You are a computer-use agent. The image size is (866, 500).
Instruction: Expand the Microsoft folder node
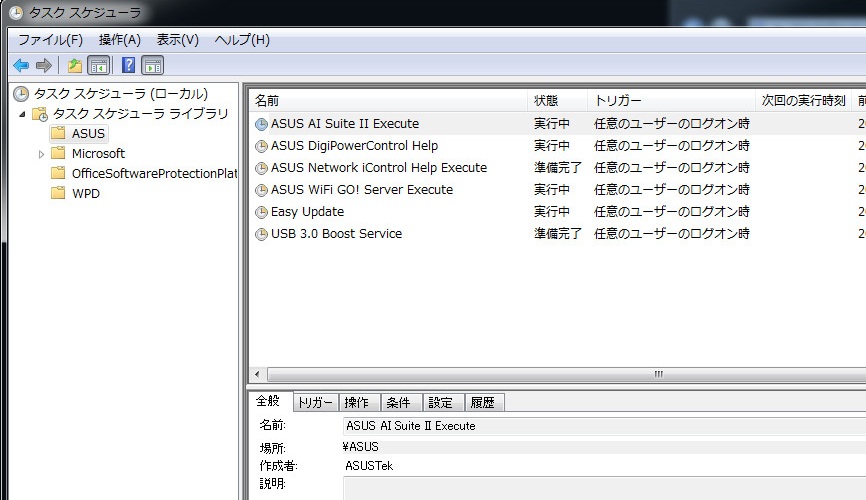click(41, 154)
